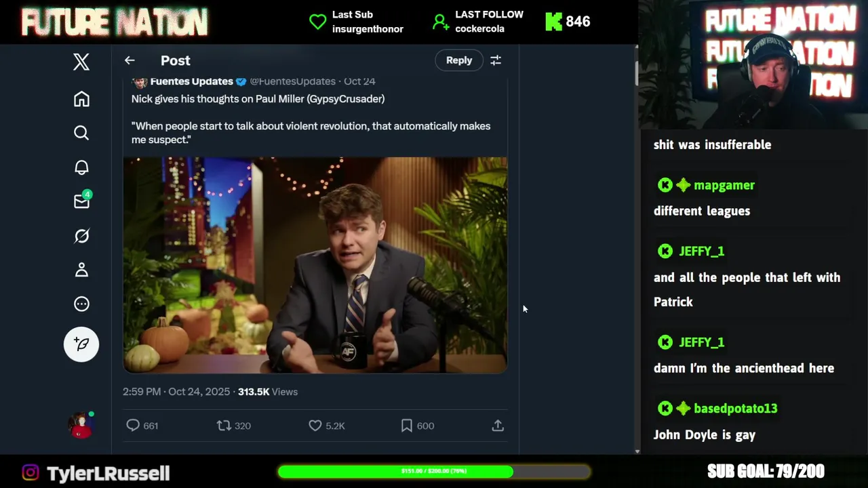Open the Notifications bell
868x488 pixels.
point(81,167)
